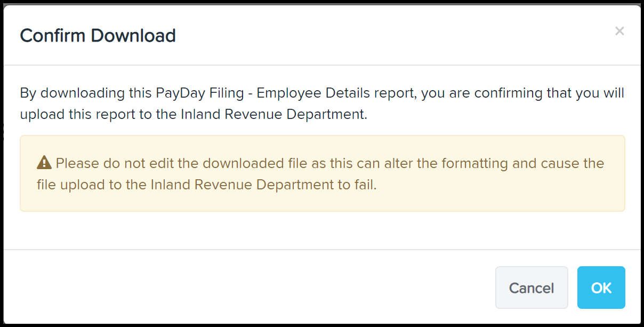Click the word 'report,' in the first line
This screenshot has height=327, width=644.
(399, 93)
